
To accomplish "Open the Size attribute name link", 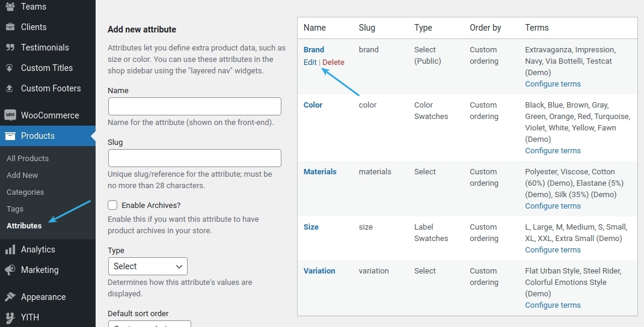I will pyautogui.click(x=311, y=227).
